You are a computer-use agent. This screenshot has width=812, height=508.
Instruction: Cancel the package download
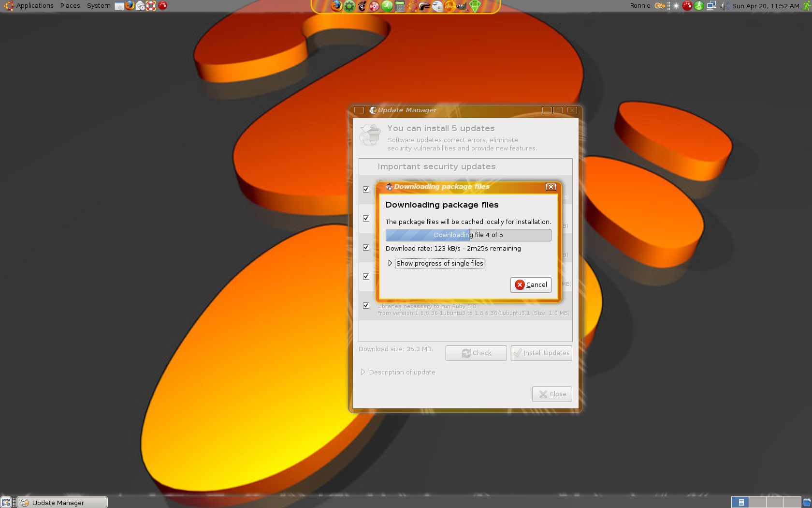[531, 284]
